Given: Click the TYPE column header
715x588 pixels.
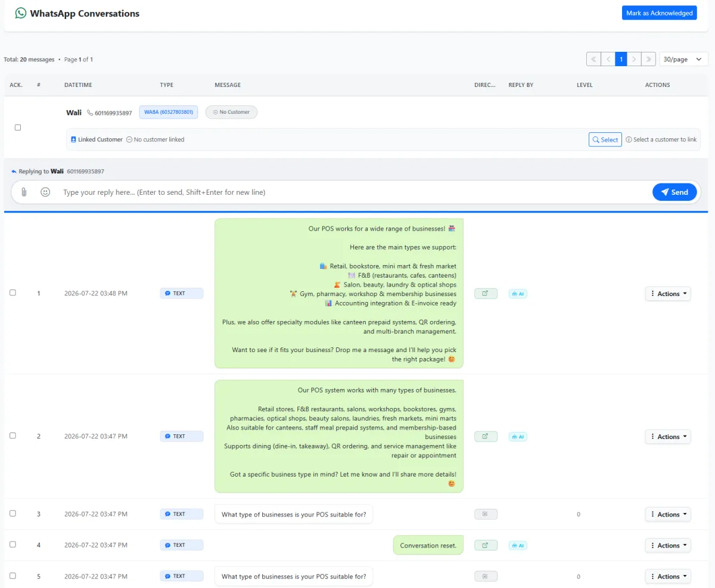Looking at the screenshot, I should point(167,85).
